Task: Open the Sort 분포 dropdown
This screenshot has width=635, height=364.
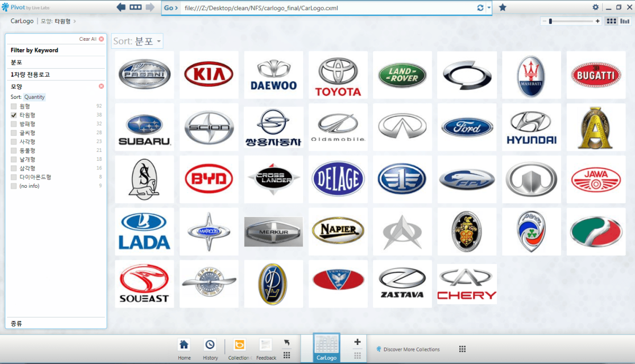Action: (137, 41)
